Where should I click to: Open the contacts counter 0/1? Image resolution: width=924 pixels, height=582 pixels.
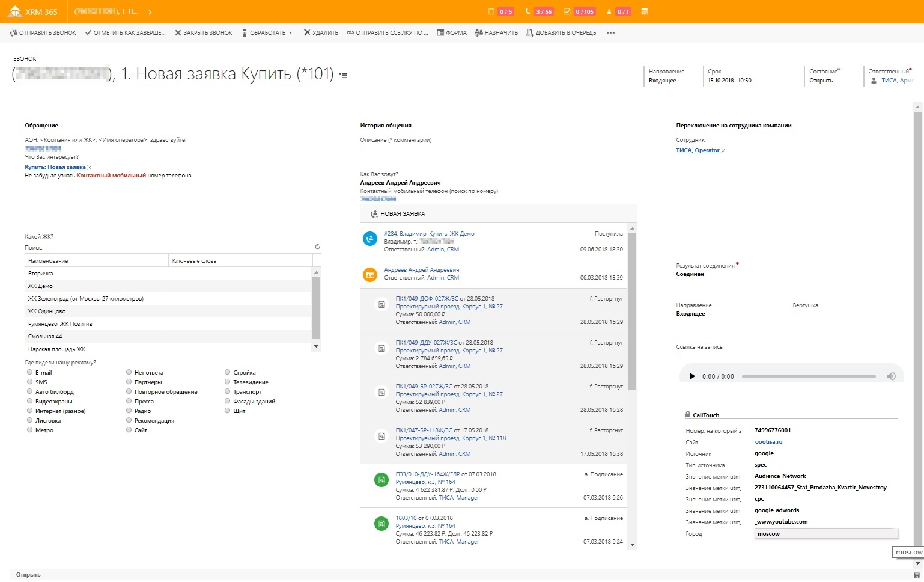618,11
